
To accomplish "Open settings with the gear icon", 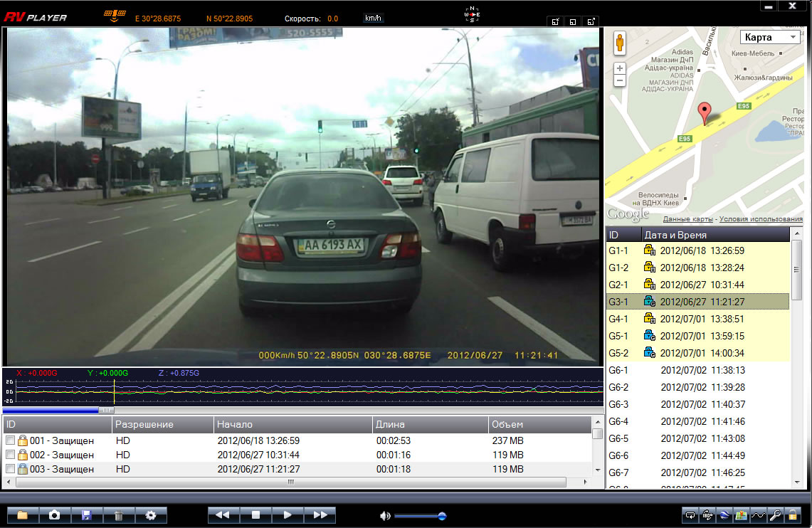I will [150, 515].
